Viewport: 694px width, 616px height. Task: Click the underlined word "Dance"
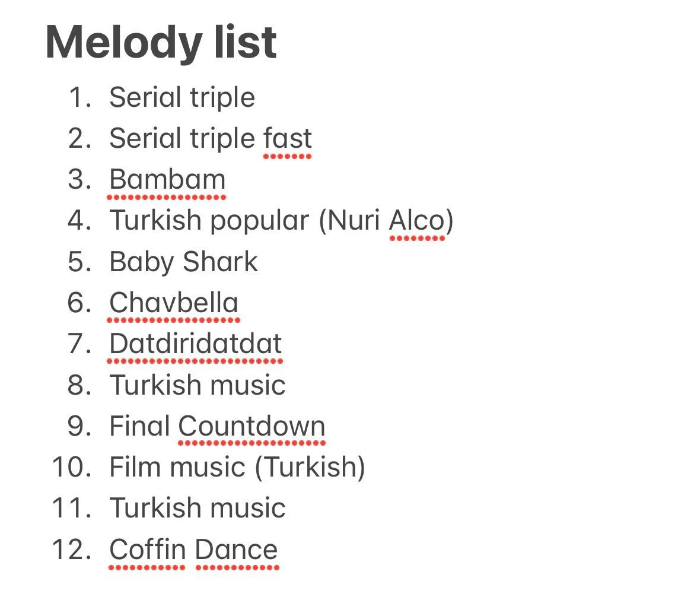[x=236, y=550]
